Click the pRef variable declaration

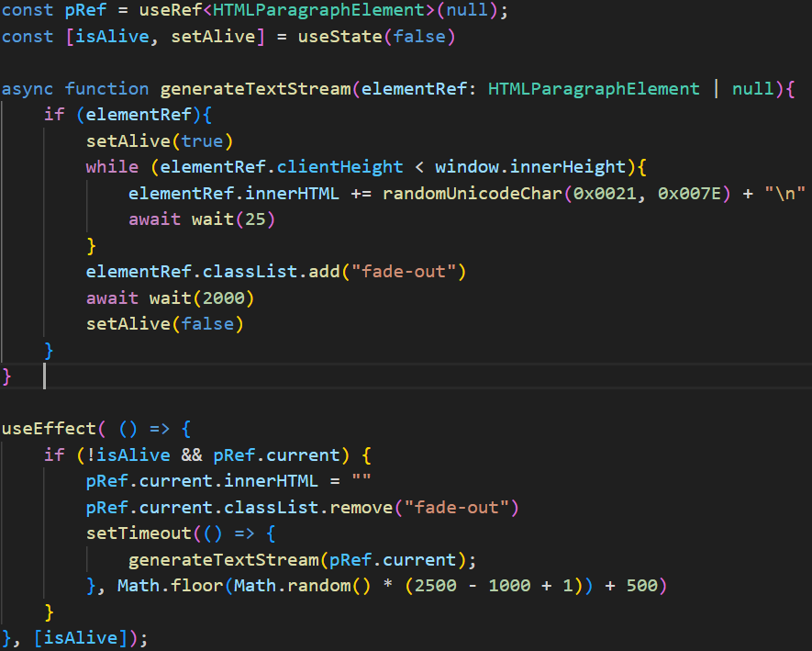85,10
